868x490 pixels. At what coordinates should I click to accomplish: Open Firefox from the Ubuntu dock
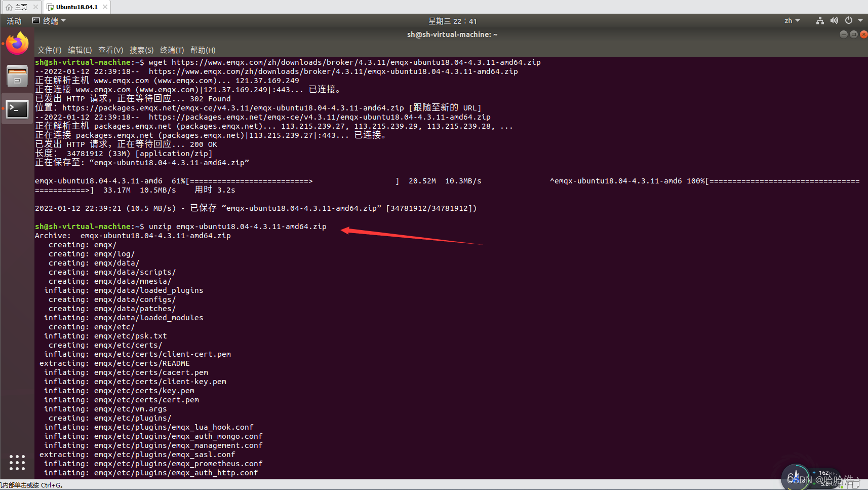pyautogui.click(x=17, y=43)
